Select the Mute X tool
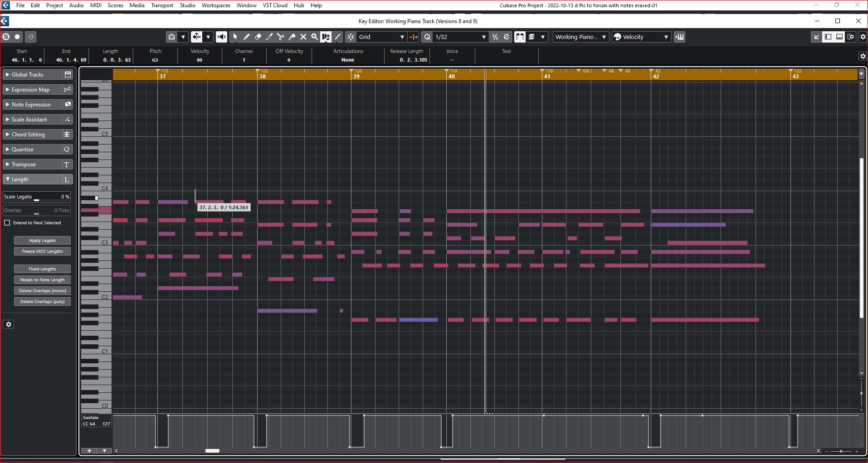The height and width of the screenshot is (463, 868). point(303,37)
